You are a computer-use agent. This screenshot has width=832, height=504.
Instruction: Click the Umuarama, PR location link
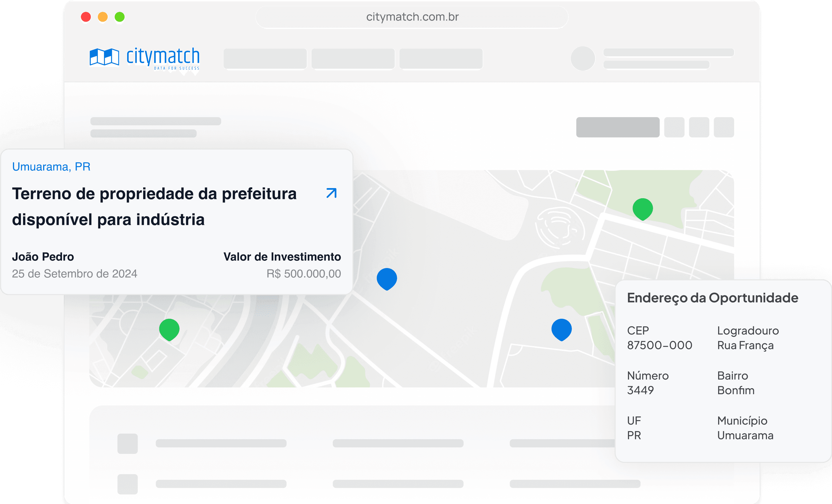[51, 167]
